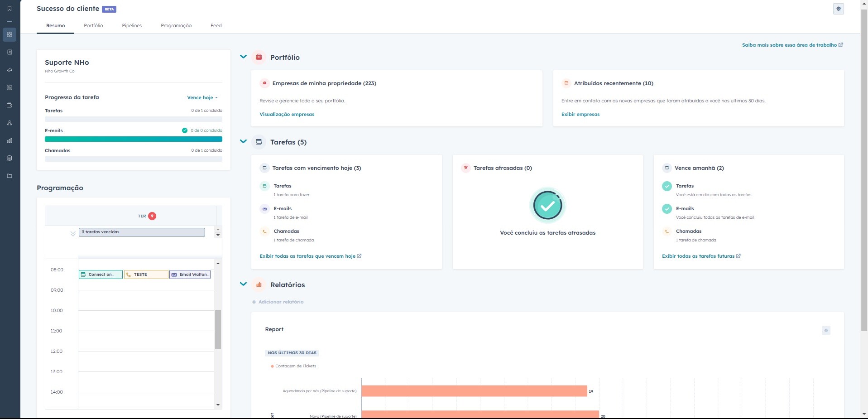Click the workspace settings gear icon

[838, 9]
